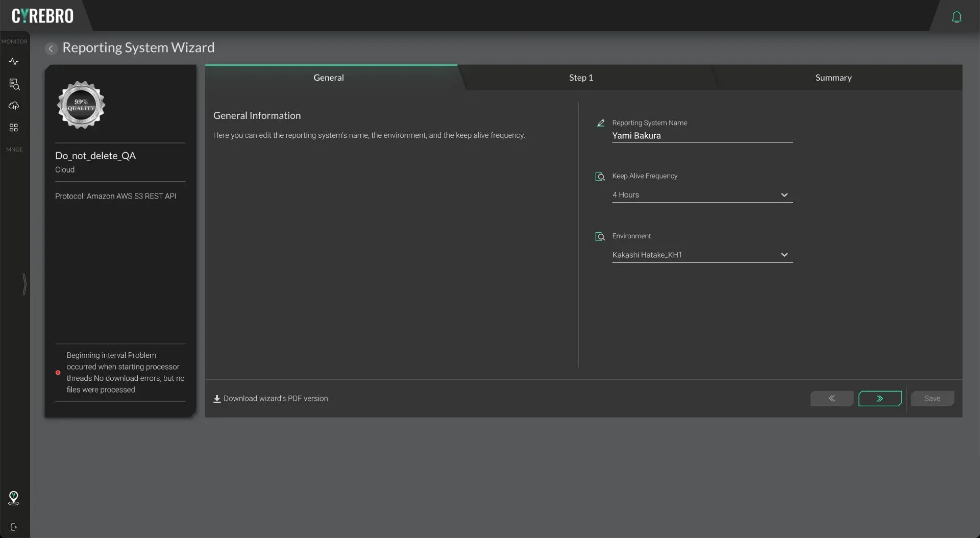This screenshot has width=980, height=538.
Task: Click the pencil icon near Reporting System Name
Action: (601, 123)
